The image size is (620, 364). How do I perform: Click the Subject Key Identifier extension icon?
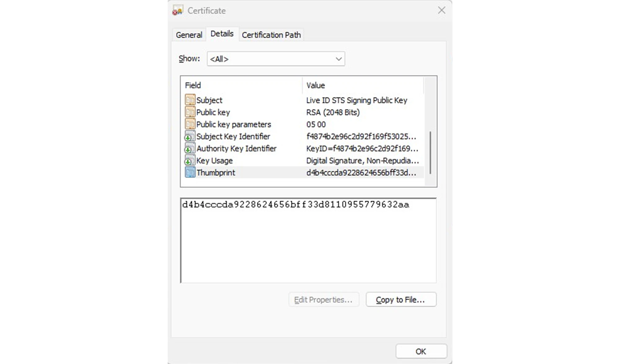pos(190,136)
